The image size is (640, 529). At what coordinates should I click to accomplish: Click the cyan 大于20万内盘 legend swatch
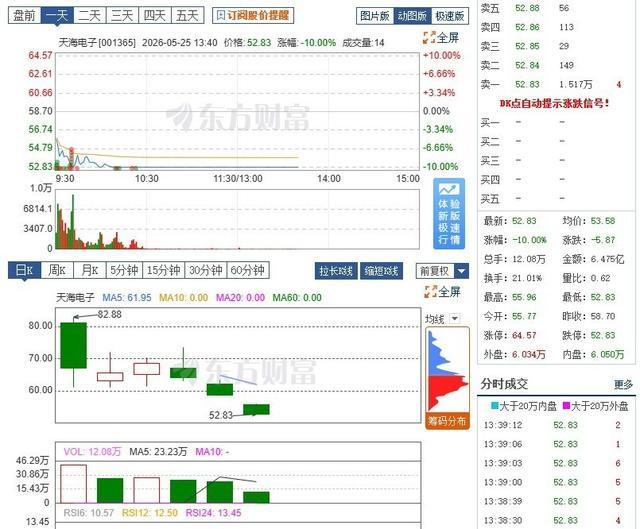tap(495, 406)
